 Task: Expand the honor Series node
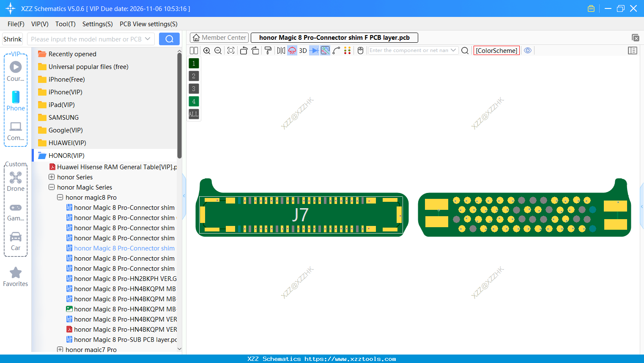52,177
